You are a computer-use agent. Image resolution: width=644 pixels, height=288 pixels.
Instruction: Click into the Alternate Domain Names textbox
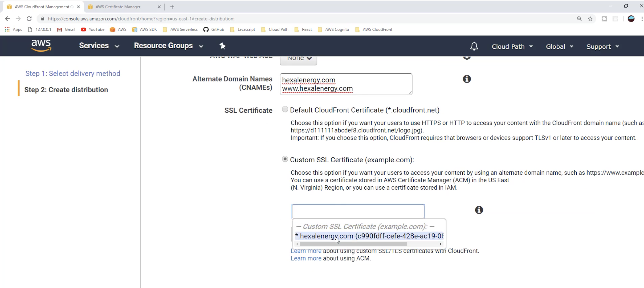(346, 84)
